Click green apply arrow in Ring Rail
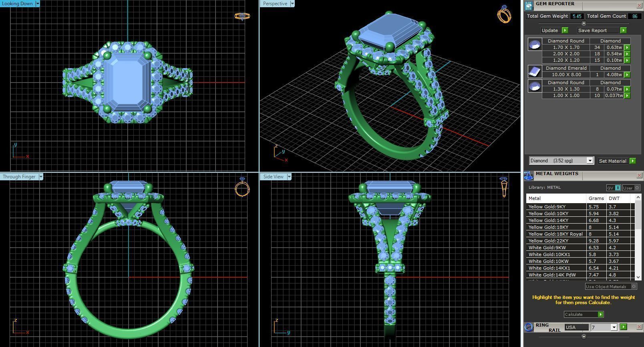644x347 pixels. (x=623, y=327)
